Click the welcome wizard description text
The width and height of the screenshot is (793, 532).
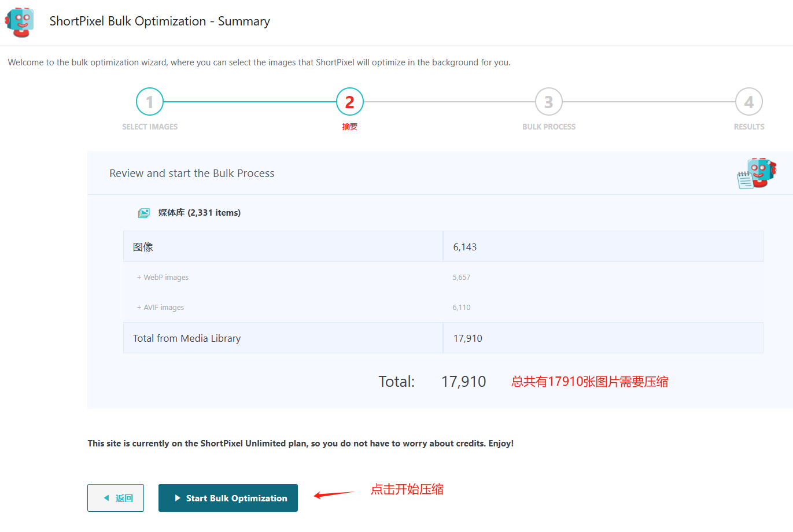pyautogui.click(x=259, y=62)
